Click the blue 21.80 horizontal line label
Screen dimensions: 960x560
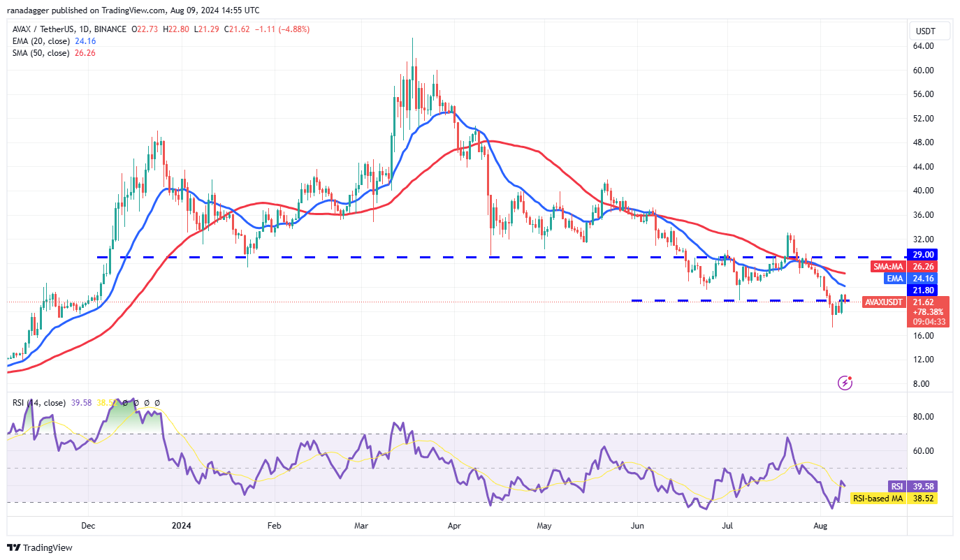(923, 290)
